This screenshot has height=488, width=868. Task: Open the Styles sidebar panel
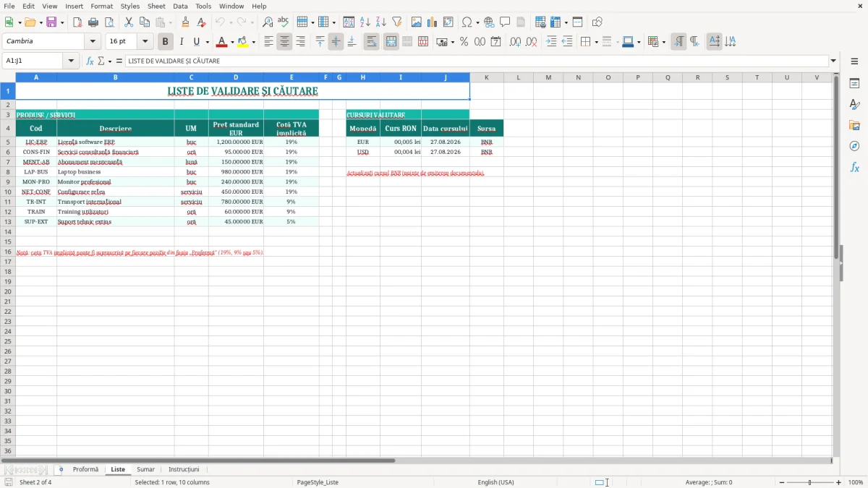(x=854, y=104)
